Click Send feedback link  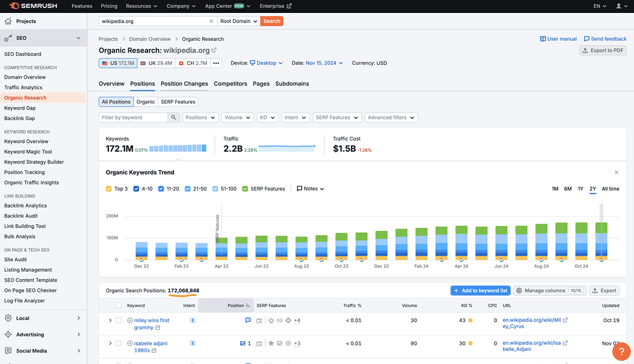[605, 39]
